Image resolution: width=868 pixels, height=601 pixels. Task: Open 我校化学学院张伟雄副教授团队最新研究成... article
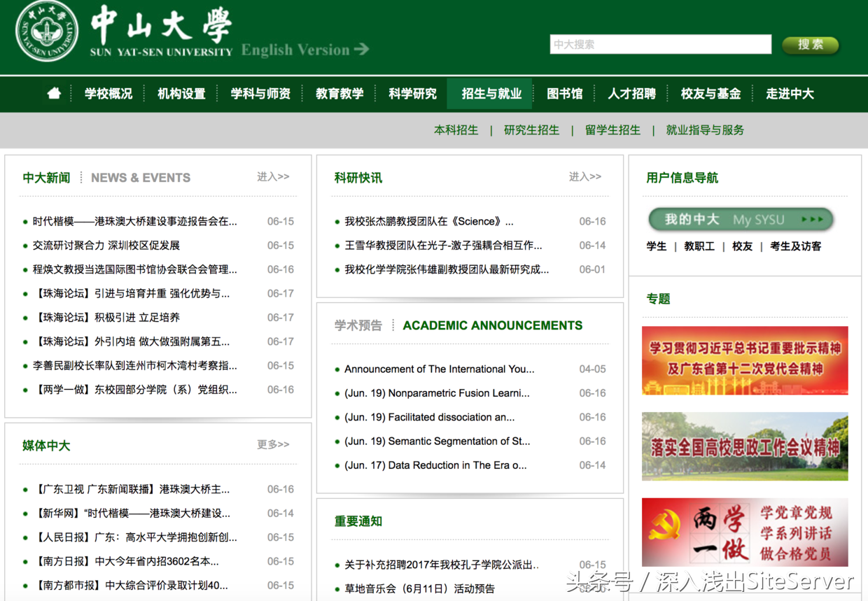(447, 269)
